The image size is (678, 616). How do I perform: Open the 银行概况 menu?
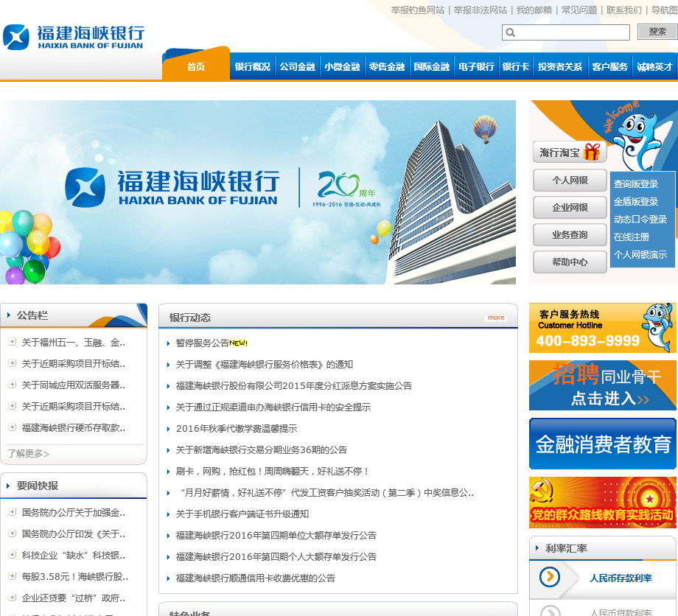coord(253,66)
